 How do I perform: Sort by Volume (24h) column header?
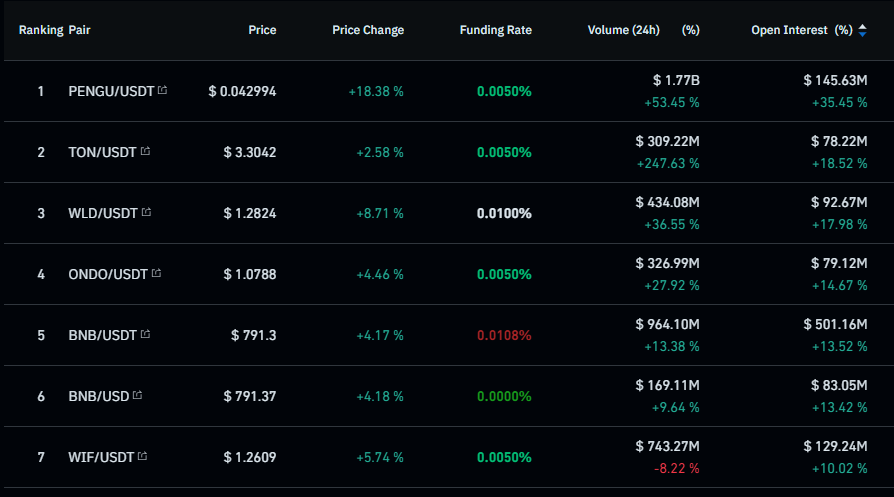click(x=624, y=30)
